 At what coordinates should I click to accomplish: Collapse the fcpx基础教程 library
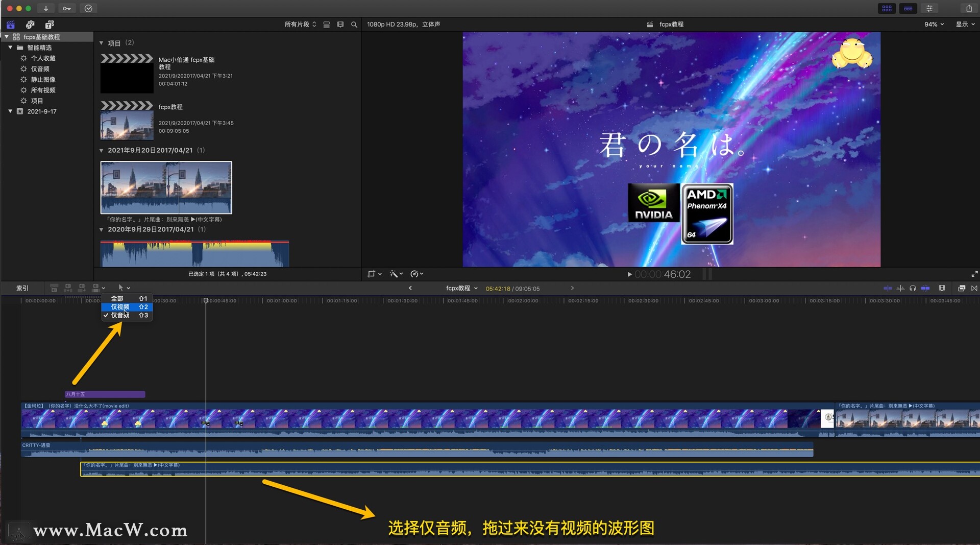tap(7, 37)
